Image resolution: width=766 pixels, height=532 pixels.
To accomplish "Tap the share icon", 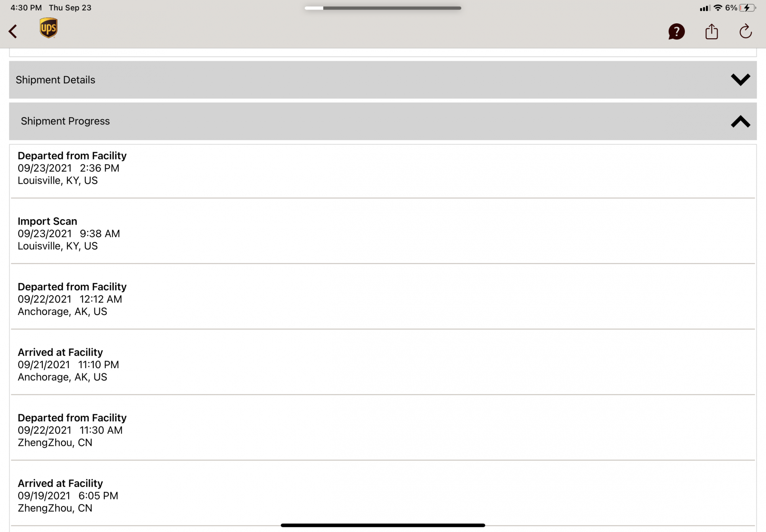I will 711,31.
